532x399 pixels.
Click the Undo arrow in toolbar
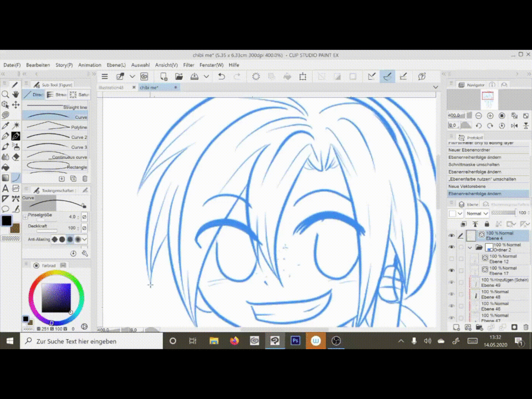point(222,76)
